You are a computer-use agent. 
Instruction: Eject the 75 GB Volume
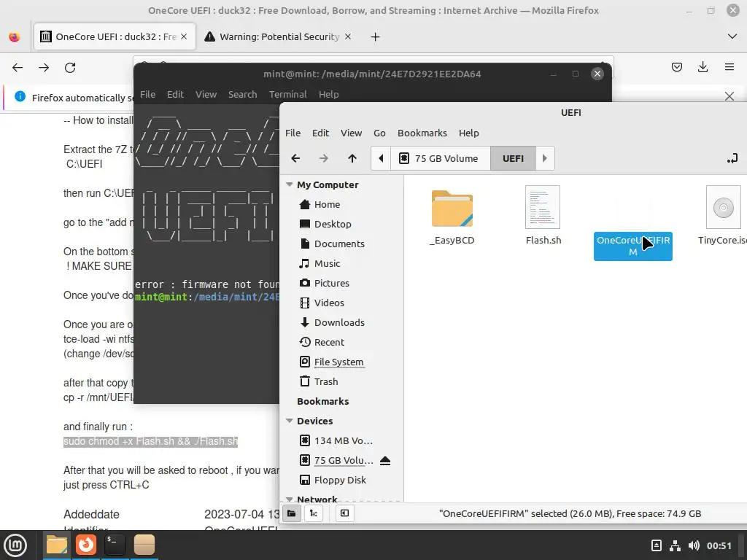pos(385,461)
